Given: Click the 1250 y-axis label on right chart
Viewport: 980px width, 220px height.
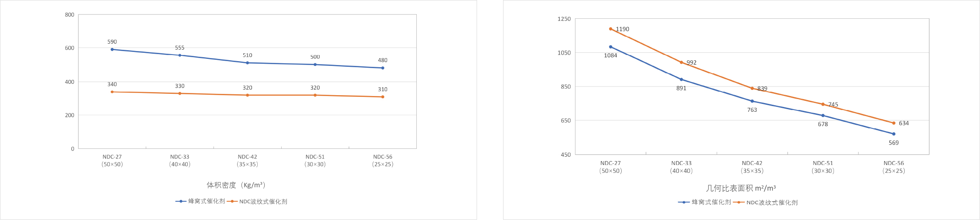Looking at the screenshot, I should tap(564, 19).
